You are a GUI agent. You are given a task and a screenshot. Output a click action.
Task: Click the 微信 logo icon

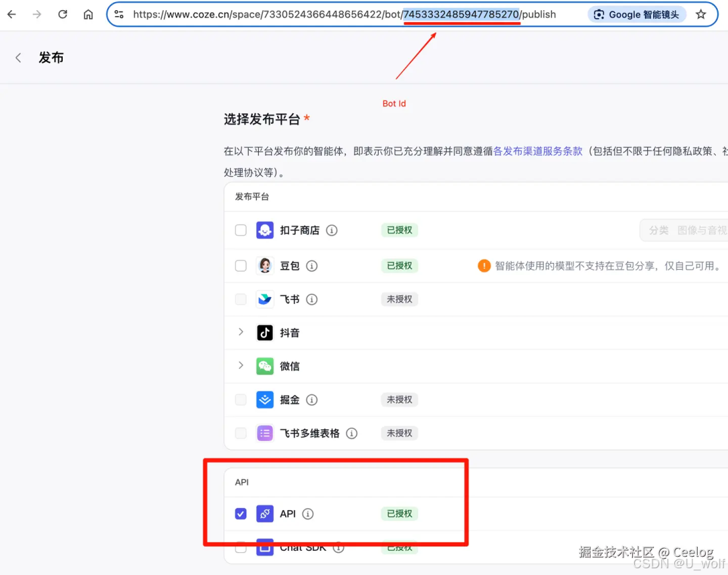click(265, 366)
